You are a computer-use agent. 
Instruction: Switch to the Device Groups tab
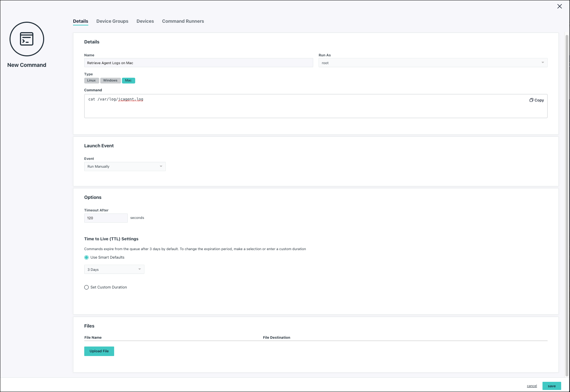tap(112, 21)
